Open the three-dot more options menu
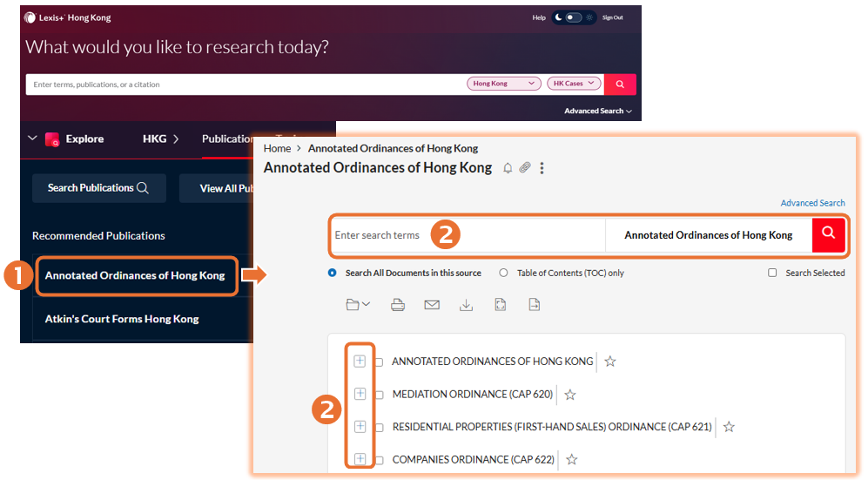Viewport: 868px width, 480px height. (542, 168)
